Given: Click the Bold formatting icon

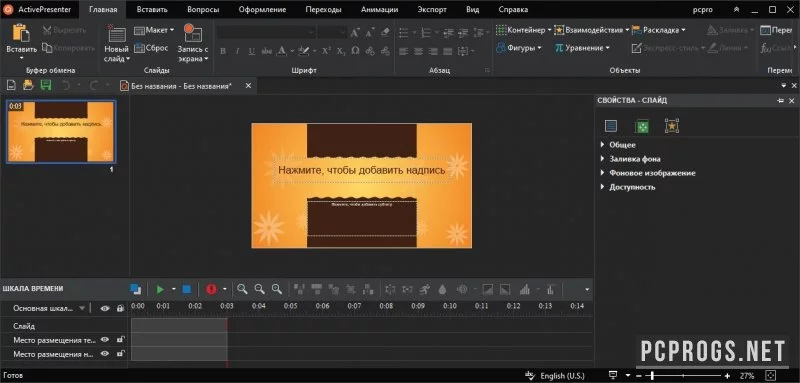Looking at the screenshot, I should [x=222, y=51].
